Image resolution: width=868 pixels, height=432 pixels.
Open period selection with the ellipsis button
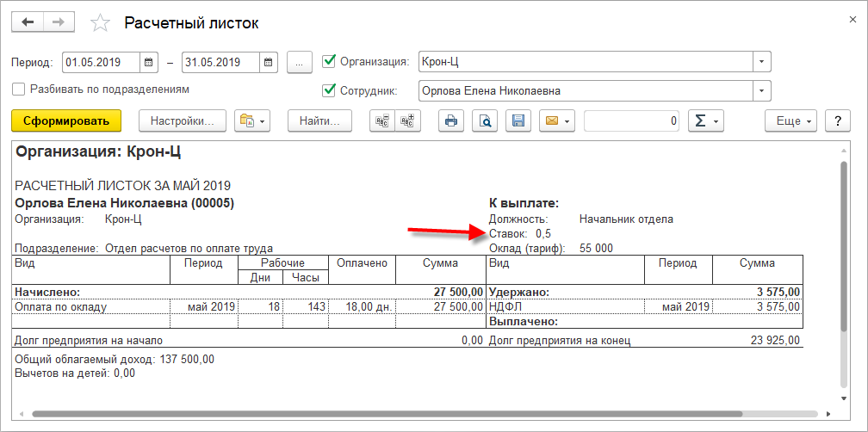click(300, 62)
